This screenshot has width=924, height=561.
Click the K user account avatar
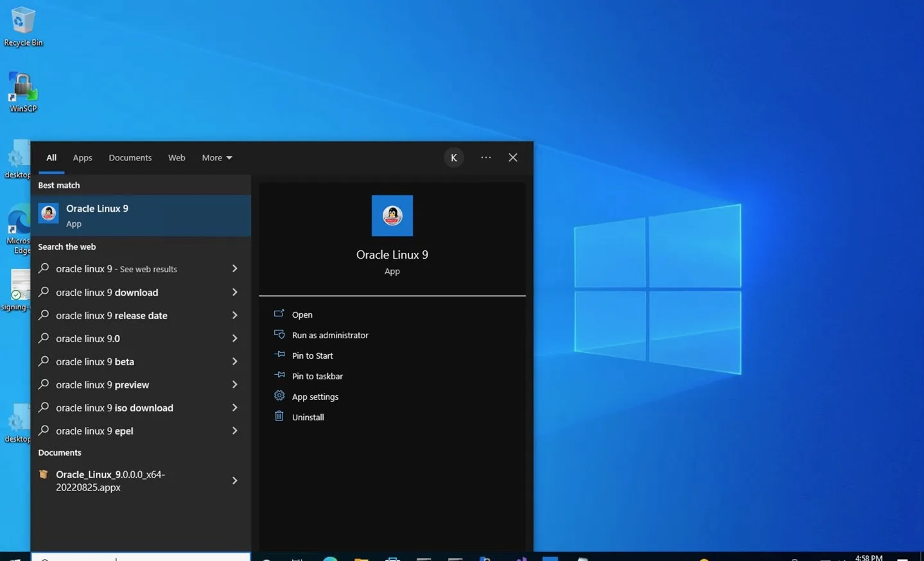click(x=454, y=157)
